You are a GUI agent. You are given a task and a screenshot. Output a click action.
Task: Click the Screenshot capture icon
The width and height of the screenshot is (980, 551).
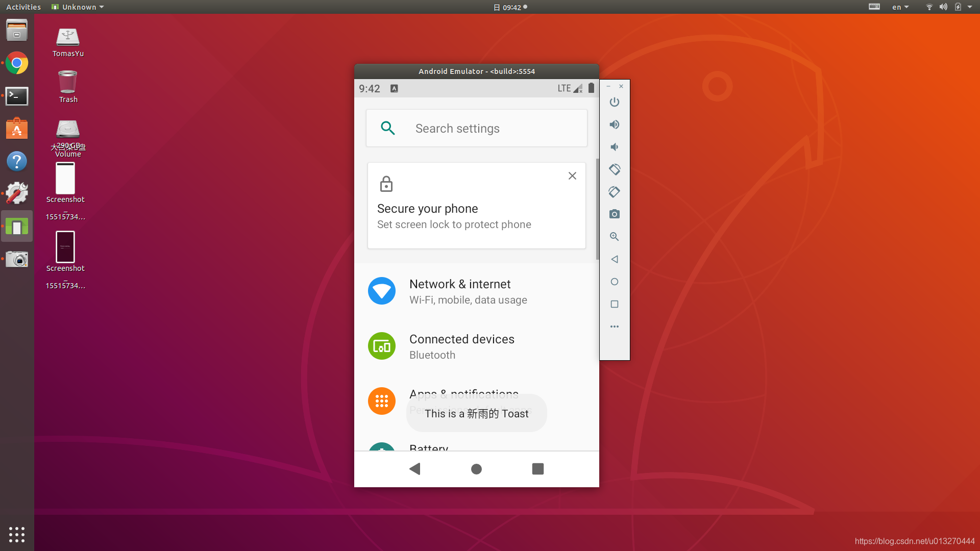click(614, 214)
